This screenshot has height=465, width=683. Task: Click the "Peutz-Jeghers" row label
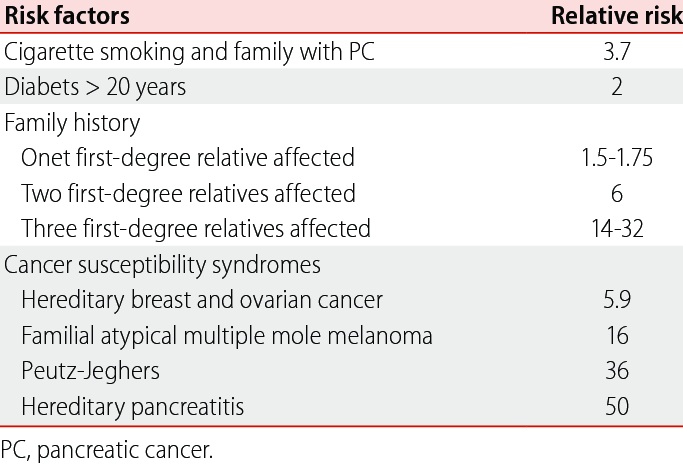[90, 371]
